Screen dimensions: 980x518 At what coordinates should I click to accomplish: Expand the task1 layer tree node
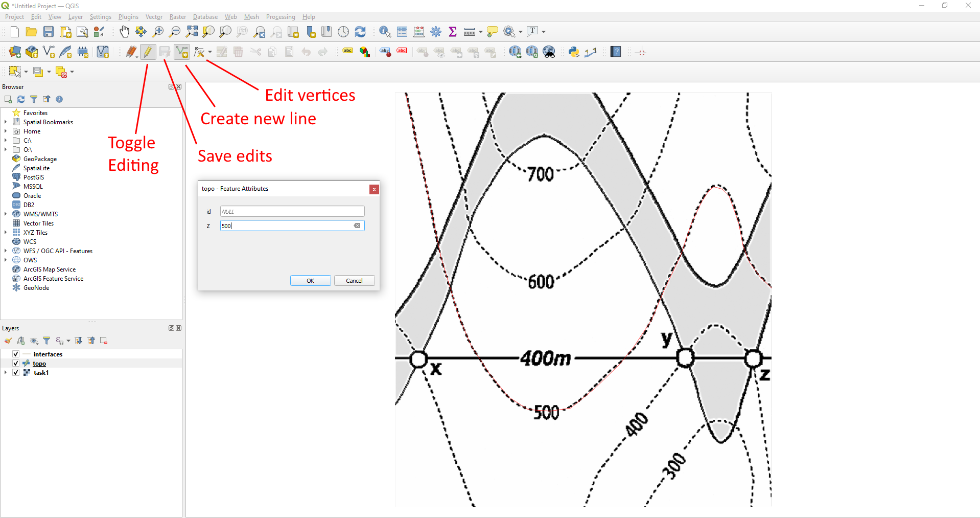(6, 372)
